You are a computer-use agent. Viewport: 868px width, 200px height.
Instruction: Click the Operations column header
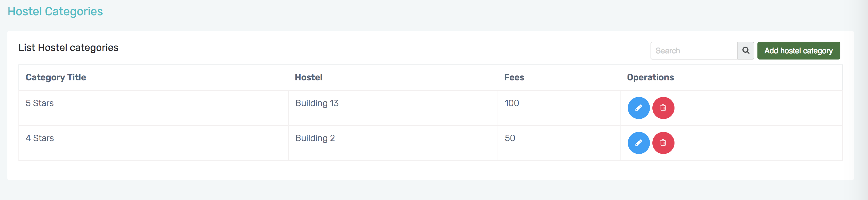coord(650,77)
